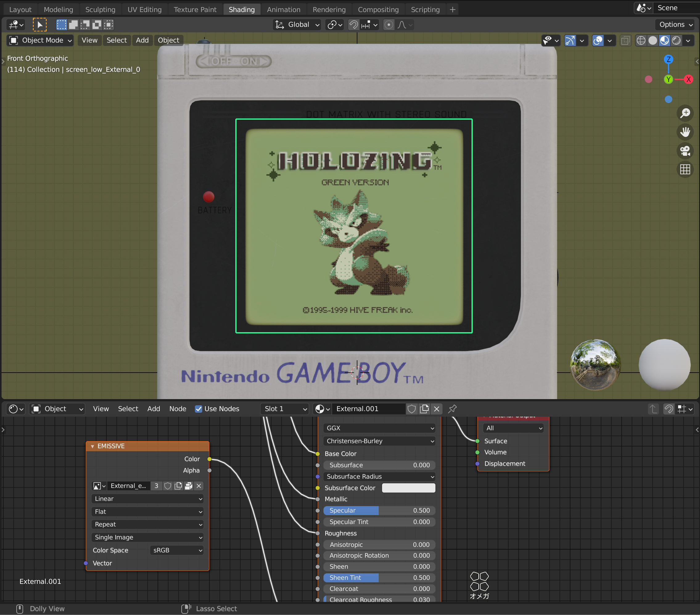
Task: Uncheck the Use Nodes checkbox
Action: 198,409
